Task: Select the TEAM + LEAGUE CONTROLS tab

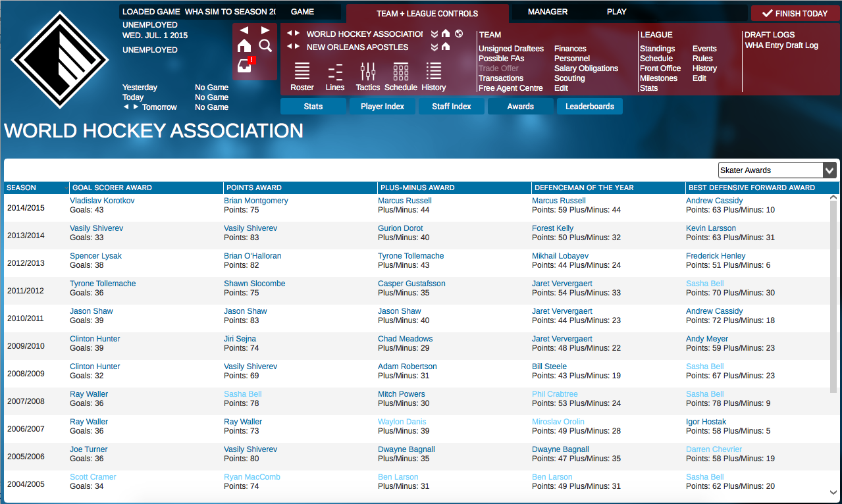Action: (x=427, y=13)
